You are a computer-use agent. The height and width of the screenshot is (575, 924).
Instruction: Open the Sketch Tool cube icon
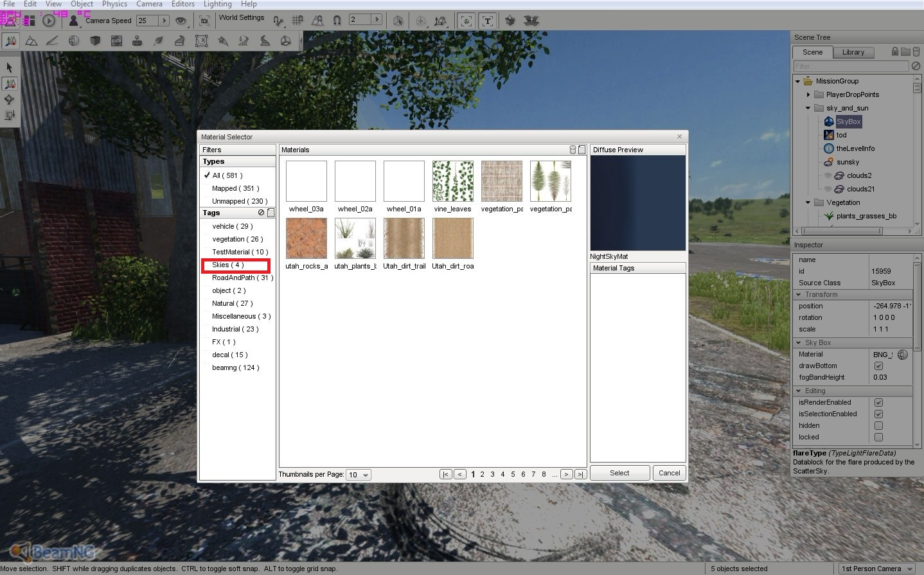point(95,41)
